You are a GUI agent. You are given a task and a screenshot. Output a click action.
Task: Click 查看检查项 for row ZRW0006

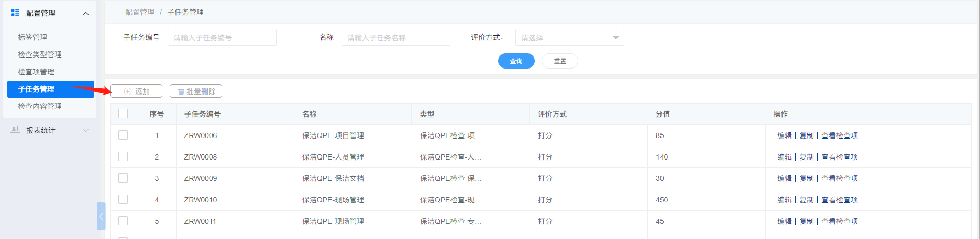click(840, 135)
